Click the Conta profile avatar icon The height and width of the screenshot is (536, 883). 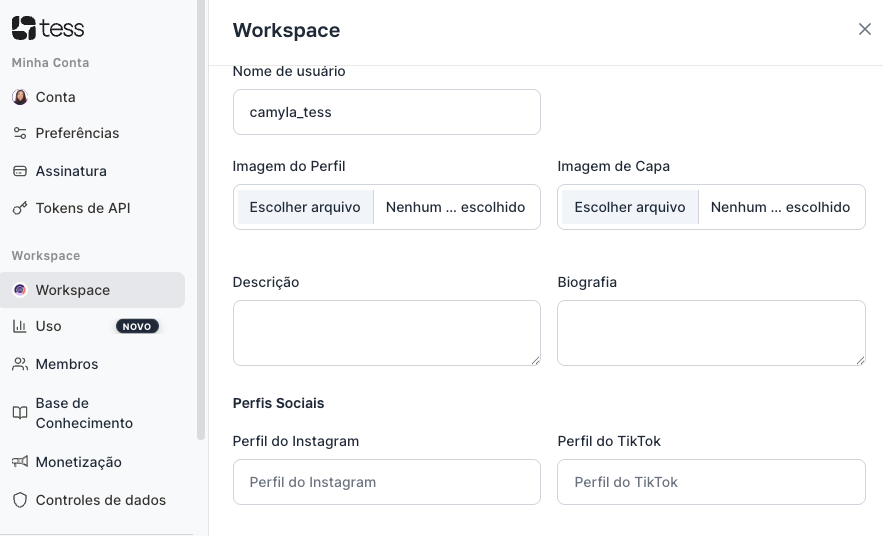click(x=20, y=97)
